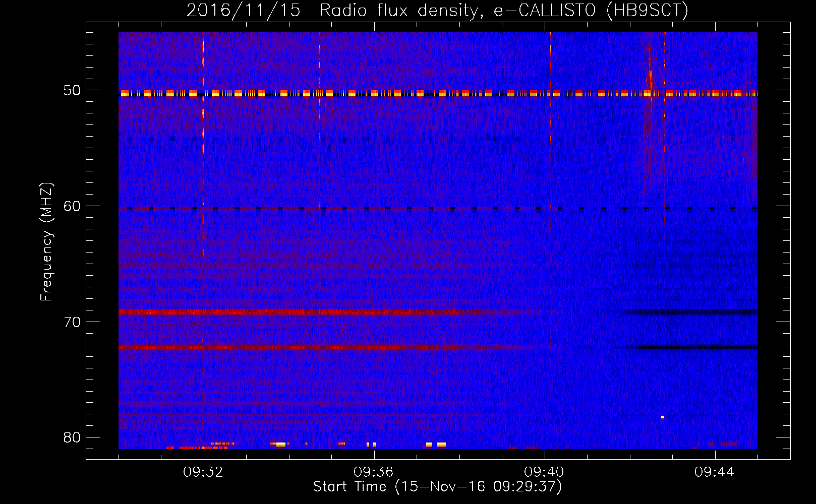Viewport: 816px width, 504px height.
Task: Select the 09:44 time tick label
Action: 715,472
